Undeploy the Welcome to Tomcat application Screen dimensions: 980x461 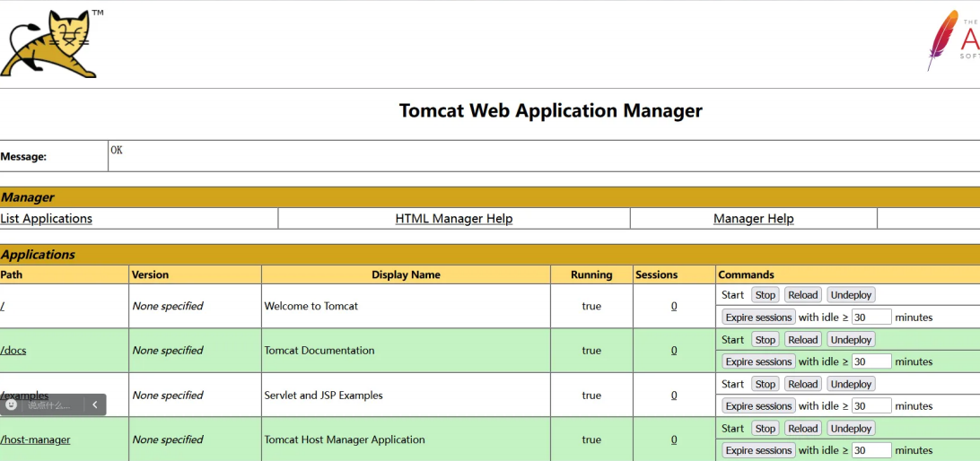851,295
